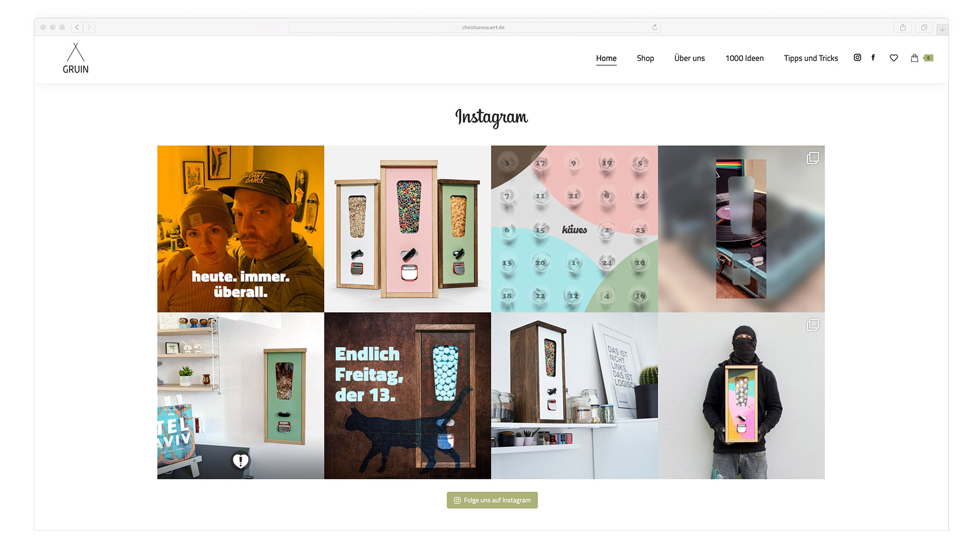Open the shopping bag cart icon
Screen dimensions: 980x544
pyautogui.click(x=915, y=58)
